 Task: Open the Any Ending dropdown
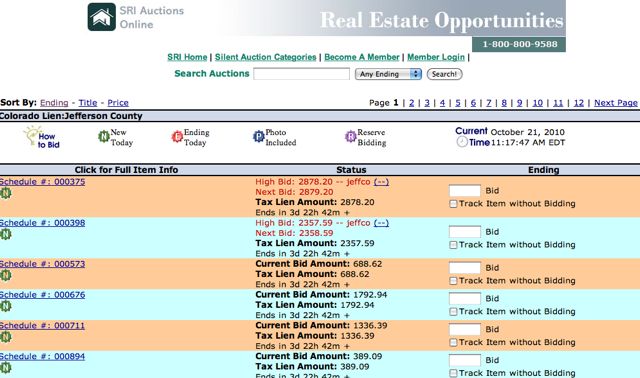pyautogui.click(x=388, y=74)
